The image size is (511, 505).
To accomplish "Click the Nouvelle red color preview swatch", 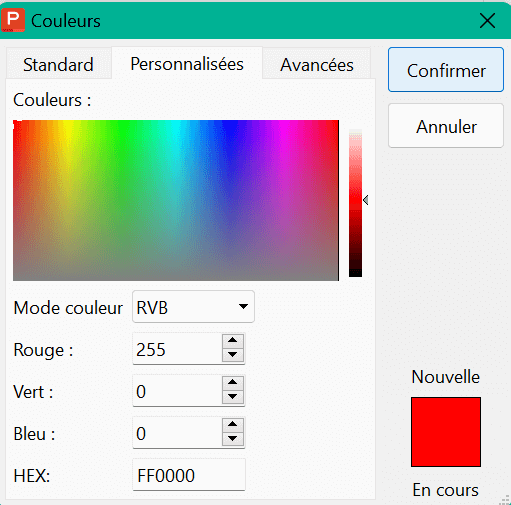I will coord(446,432).
